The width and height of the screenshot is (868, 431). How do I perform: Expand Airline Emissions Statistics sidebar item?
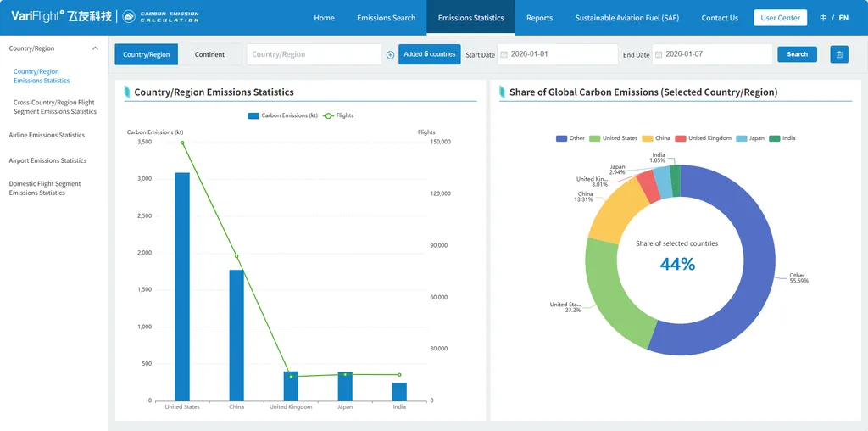pyautogui.click(x=47, y=135)
